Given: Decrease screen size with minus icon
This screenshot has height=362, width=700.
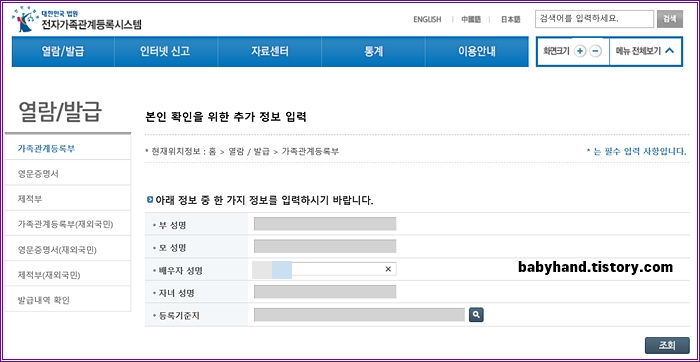Looking at the screenshot, I should tap(595, 51).
